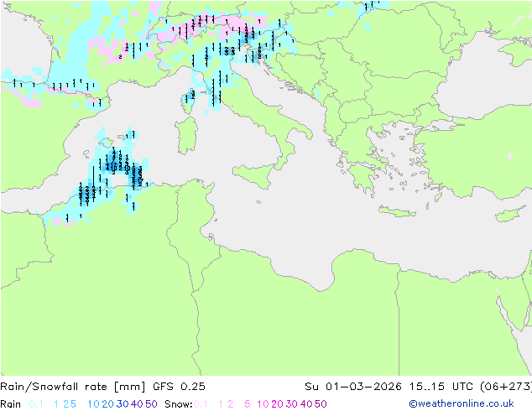Click the rain legend value 50
Viewport: 532px width, 411px height.
[151, 404]
